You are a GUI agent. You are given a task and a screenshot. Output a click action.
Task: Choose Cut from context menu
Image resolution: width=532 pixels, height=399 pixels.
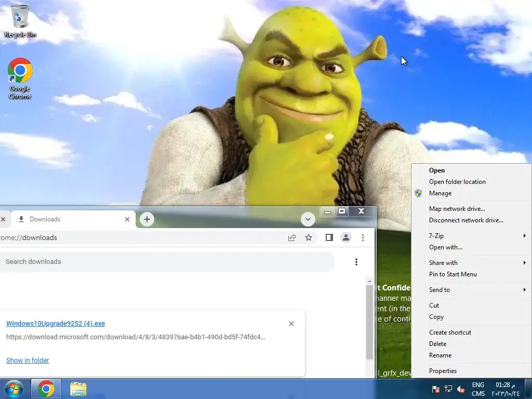pyautogui.click(x=472, y=305)
